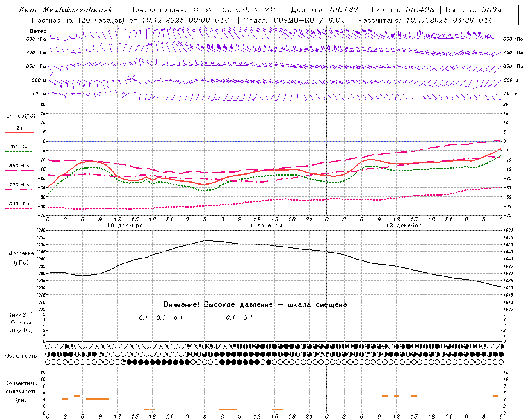Click the right-side 10 м wind level label
This screenshot has width=525, height=420.
coord(510,94)
